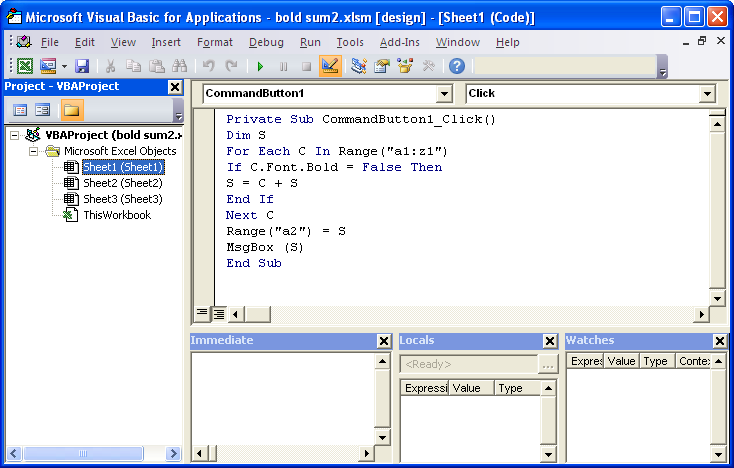Select Sheet3 (Sheet3) in project tree
The width and height of the screenshot is (734, 468).
123,199
